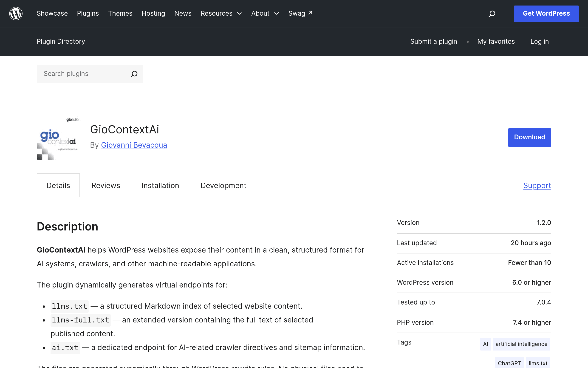Click the '6.0 or higher' WordPress version value
588x368 pixels.
pyautogui.click(x=532, y=283)
